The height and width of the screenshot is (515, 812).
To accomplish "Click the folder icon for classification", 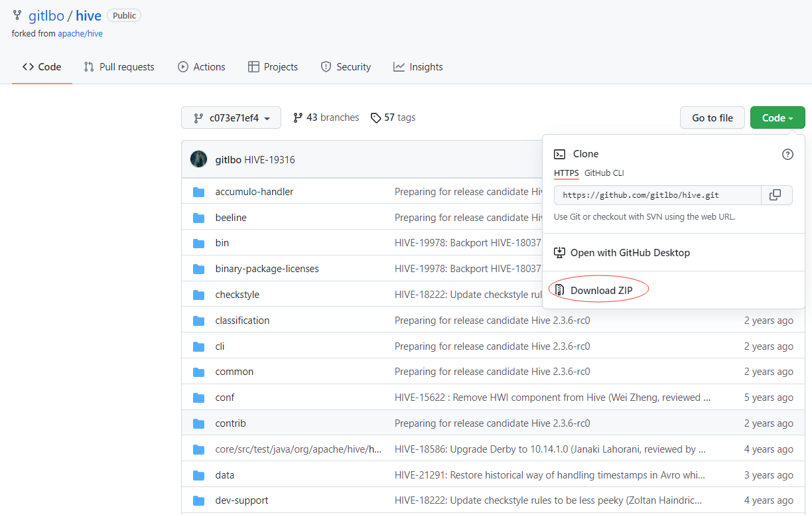I will pos(198,321).
